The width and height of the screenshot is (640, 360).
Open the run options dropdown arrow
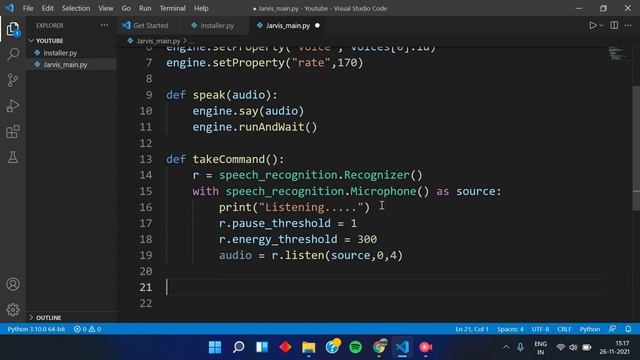pyautogui.click(x=602, y=26)
